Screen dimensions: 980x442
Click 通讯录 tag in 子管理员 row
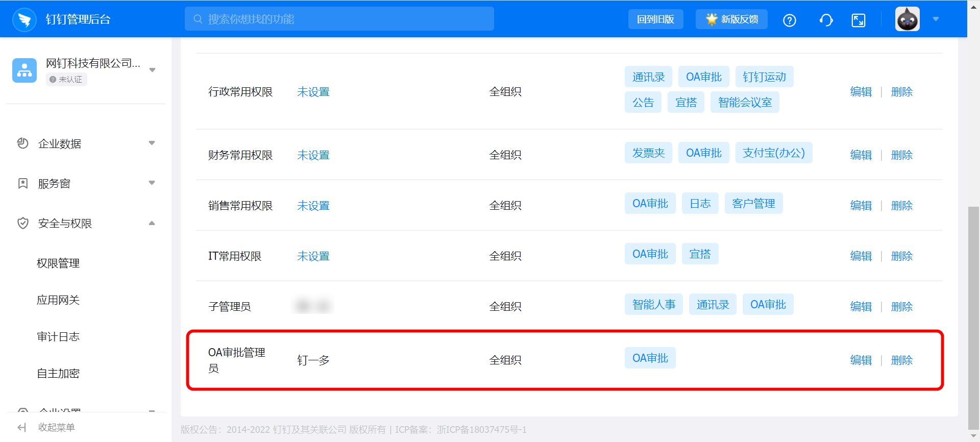tap(713, 305)
